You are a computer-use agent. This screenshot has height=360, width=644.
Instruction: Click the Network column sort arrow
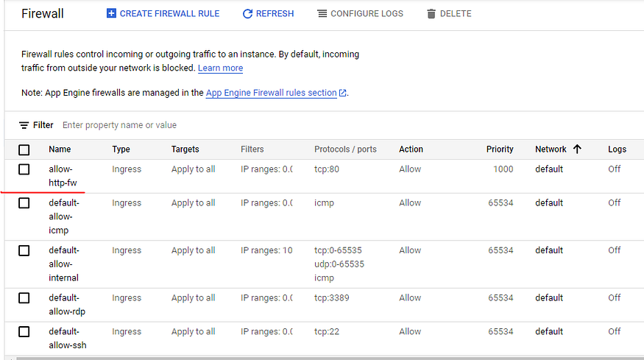(577, 149)
